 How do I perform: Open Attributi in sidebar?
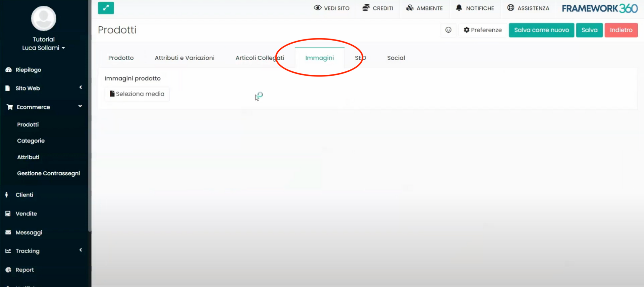tap(28, 157)
